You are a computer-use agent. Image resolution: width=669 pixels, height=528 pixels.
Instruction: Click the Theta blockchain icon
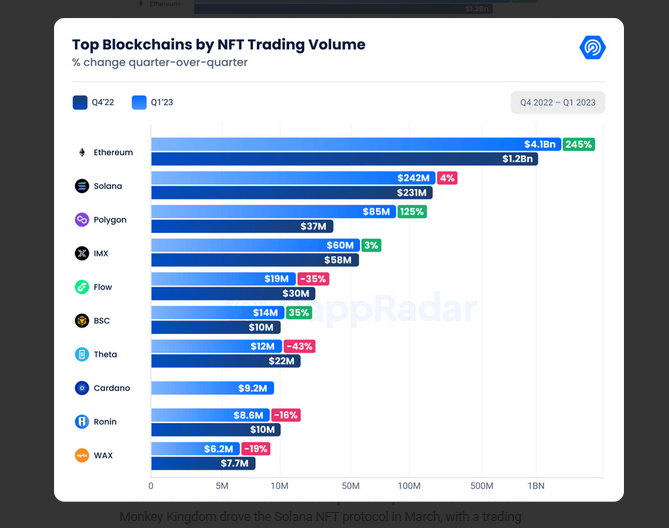82,355
